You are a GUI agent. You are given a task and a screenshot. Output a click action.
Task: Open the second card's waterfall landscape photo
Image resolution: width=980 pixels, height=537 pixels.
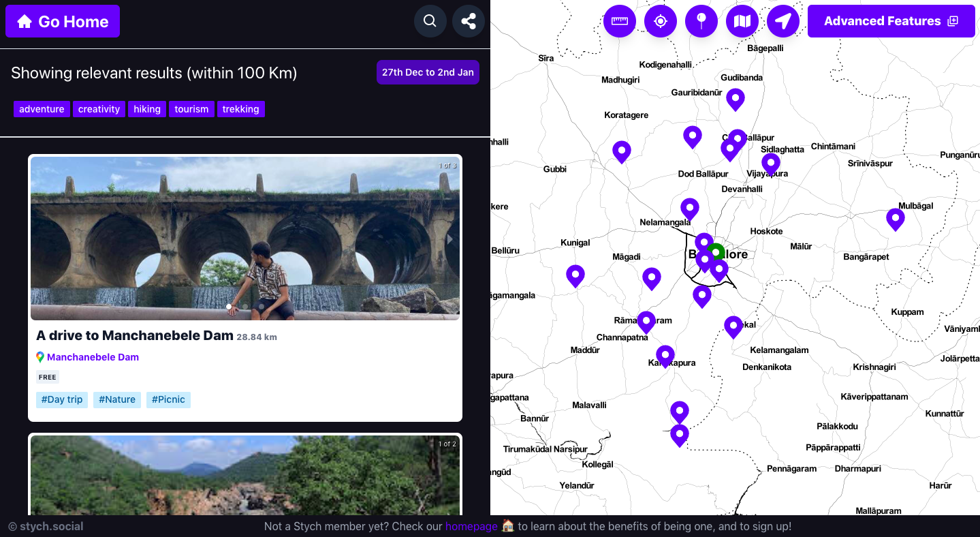coord(245,476)
